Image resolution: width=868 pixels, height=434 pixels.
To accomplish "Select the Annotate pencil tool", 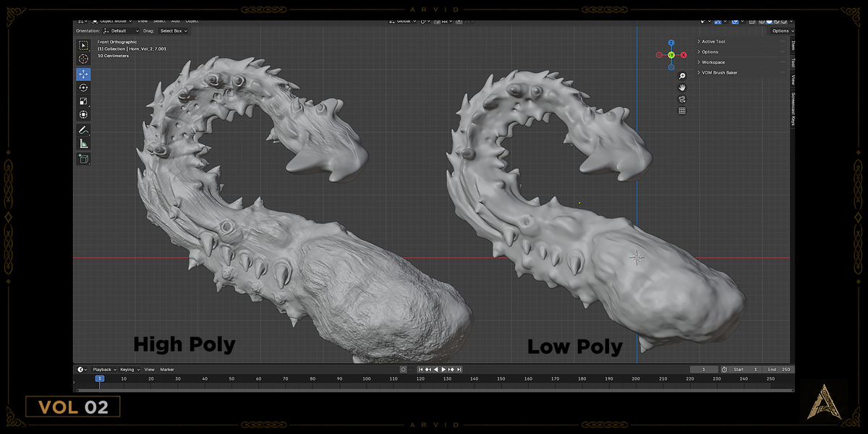I will (83, 130).
